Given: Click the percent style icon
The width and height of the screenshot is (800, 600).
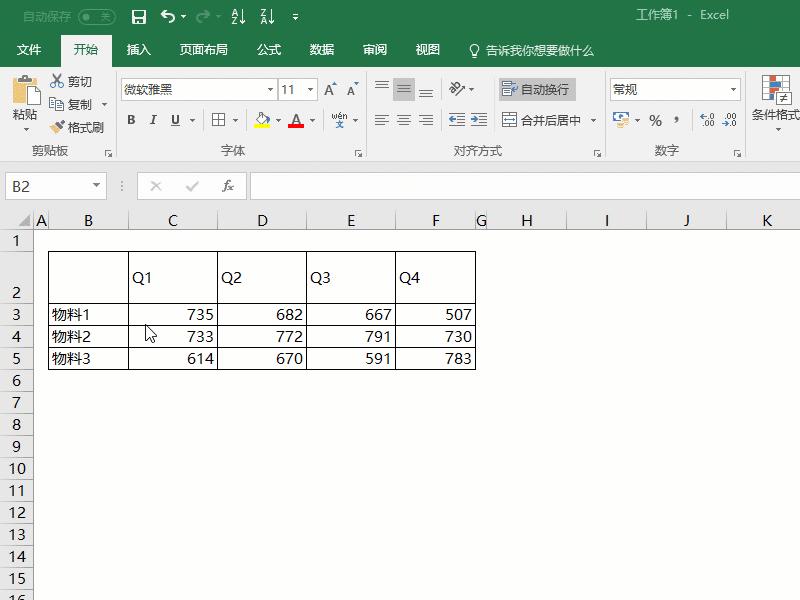Looking at the screenshot, I should pyautogui.click(x=655, y=120).
